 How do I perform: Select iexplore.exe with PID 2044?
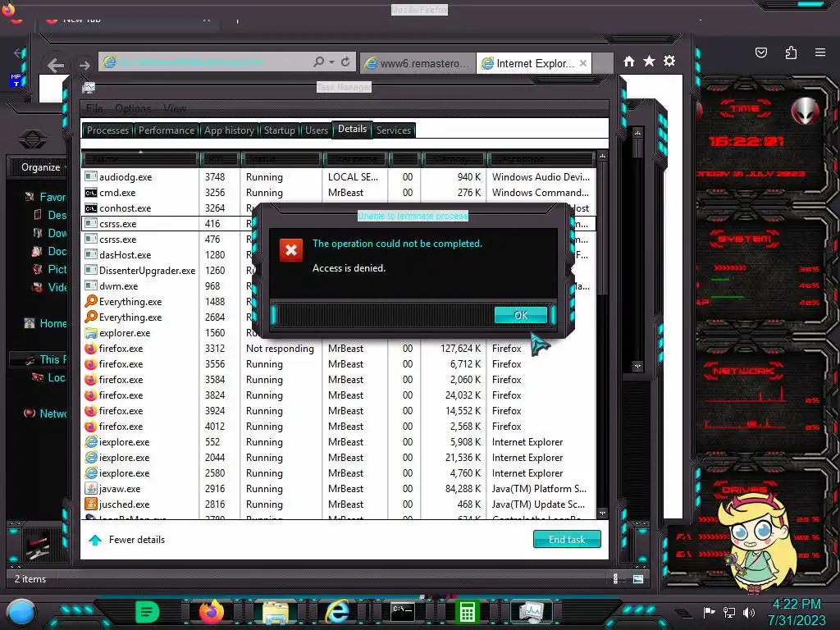[339, 458]
